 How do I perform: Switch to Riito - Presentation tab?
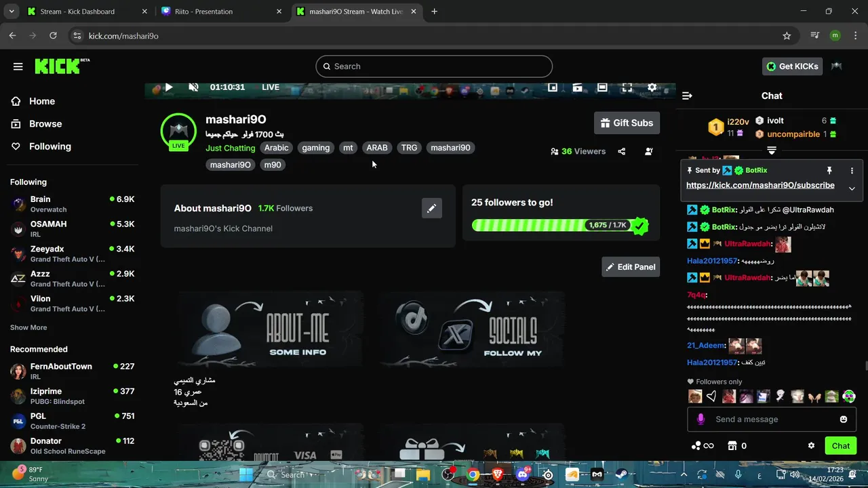coord(222,12)
